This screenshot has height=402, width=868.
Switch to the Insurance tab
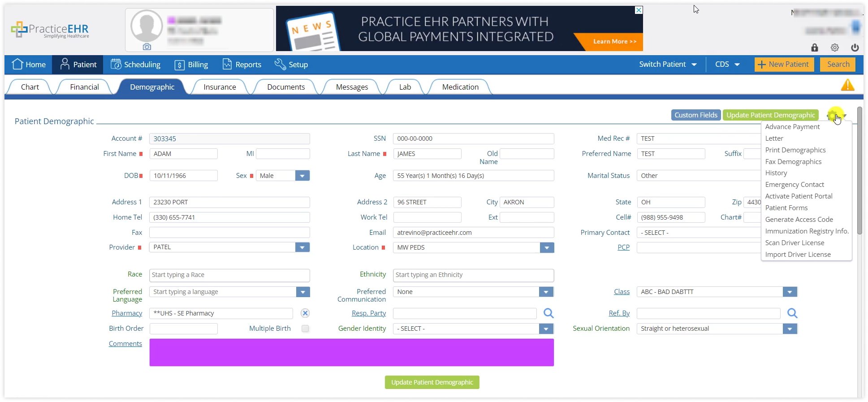point(220,87)
